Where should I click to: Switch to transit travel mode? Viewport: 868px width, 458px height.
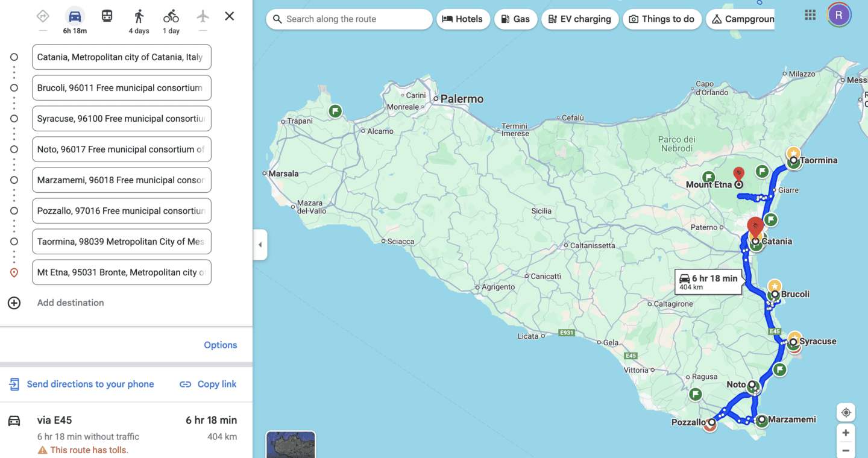pos(107,16)
